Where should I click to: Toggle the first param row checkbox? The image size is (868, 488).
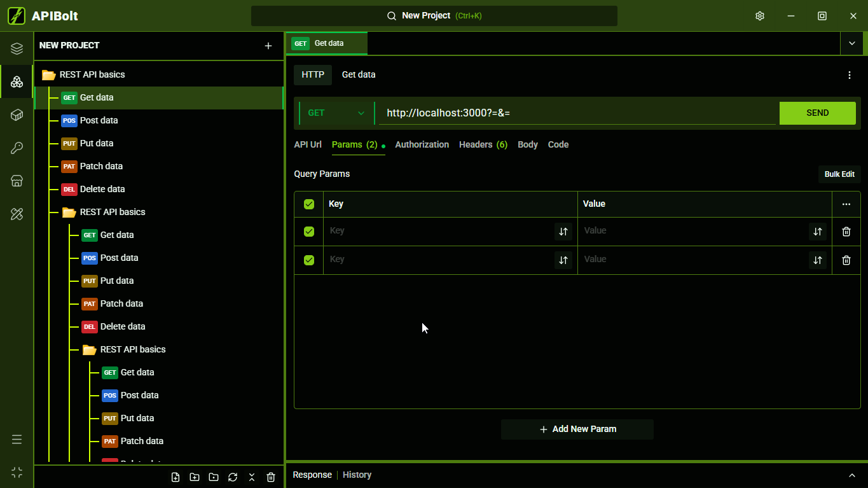pyautogui.click(x=309, y=232)
